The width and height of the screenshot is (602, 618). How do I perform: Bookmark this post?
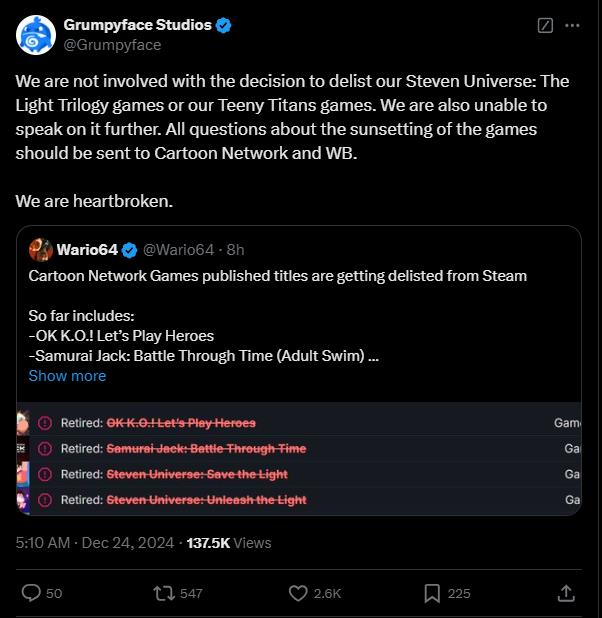(x=432, y=593)
